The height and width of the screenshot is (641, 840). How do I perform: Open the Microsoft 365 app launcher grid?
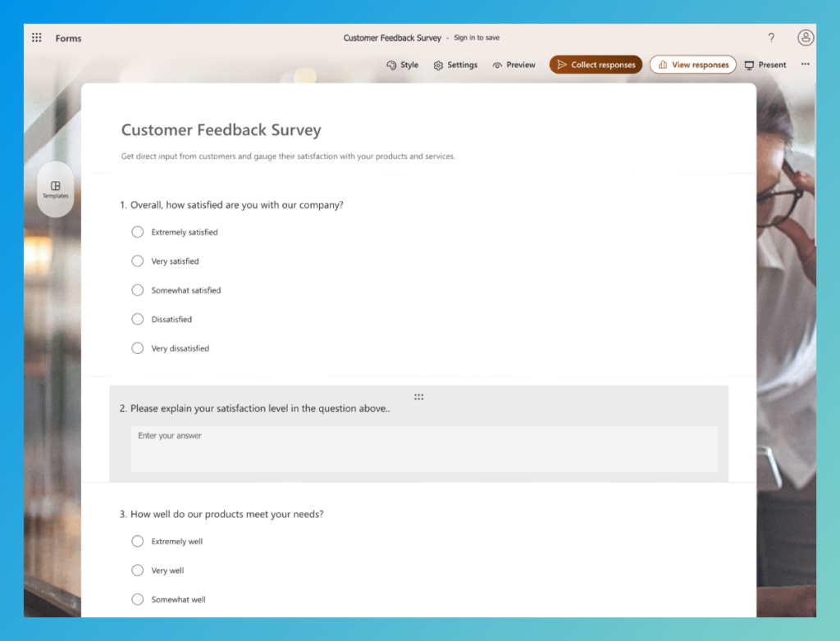pyautogui.click(x=36, y=38)
